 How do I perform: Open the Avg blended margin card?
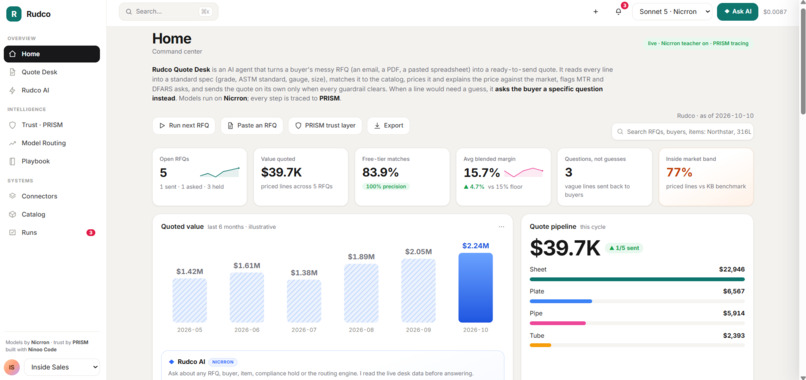point(503,177)
